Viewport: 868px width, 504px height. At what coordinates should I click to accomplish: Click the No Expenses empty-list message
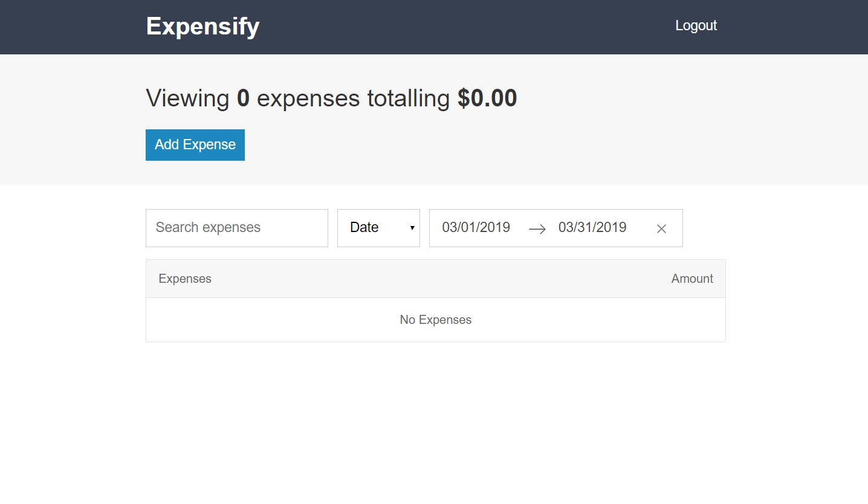click(435, 320)
